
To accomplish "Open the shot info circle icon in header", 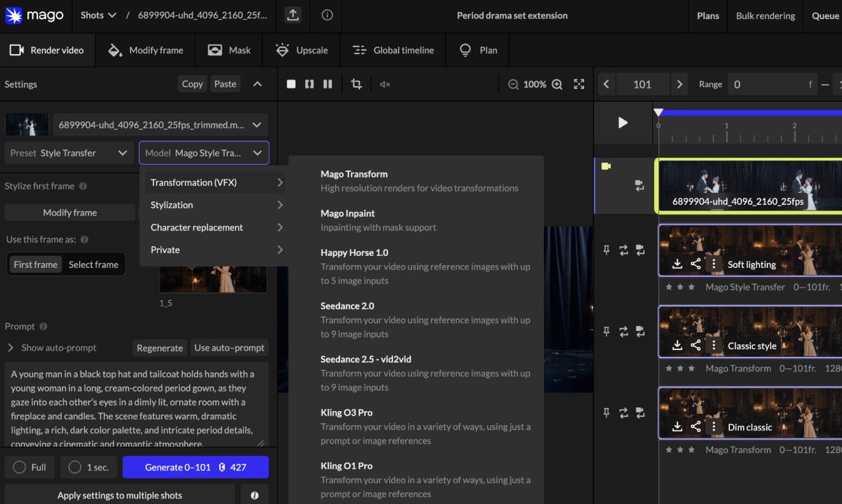I will point(327,15).
